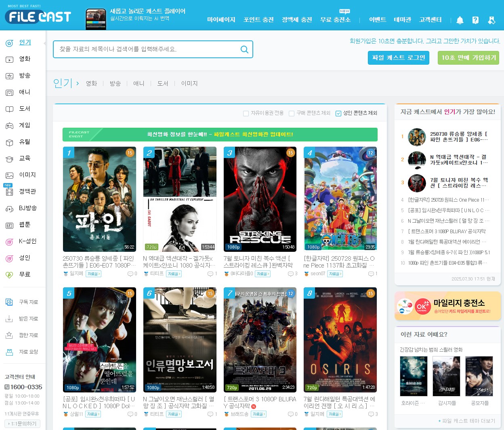Open the 방송 broadcast icon in sidebar
This screenshot has width=504, height=430.
tap(9, 76)
